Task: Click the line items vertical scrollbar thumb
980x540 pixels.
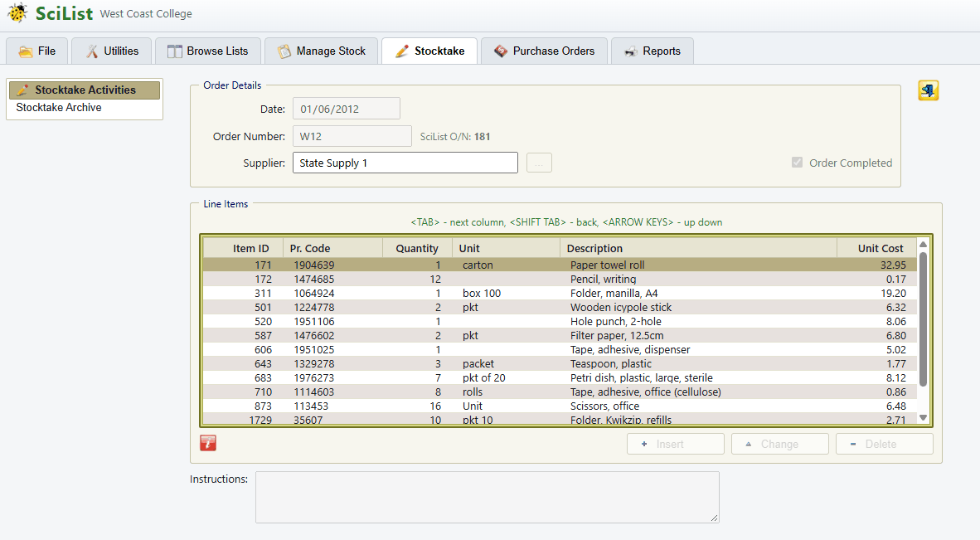Action: 923,319
